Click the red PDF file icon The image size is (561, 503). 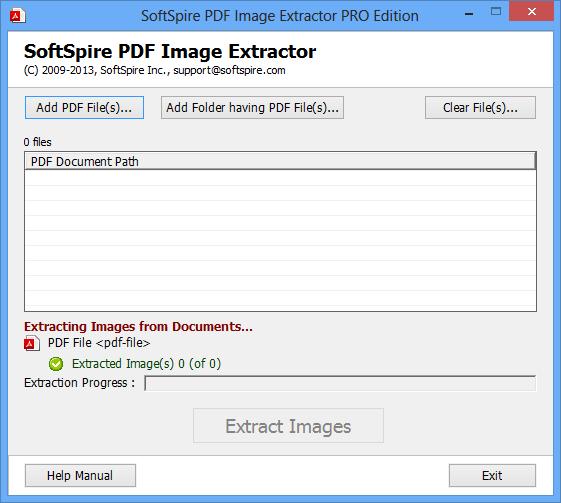tap(32, 343)
